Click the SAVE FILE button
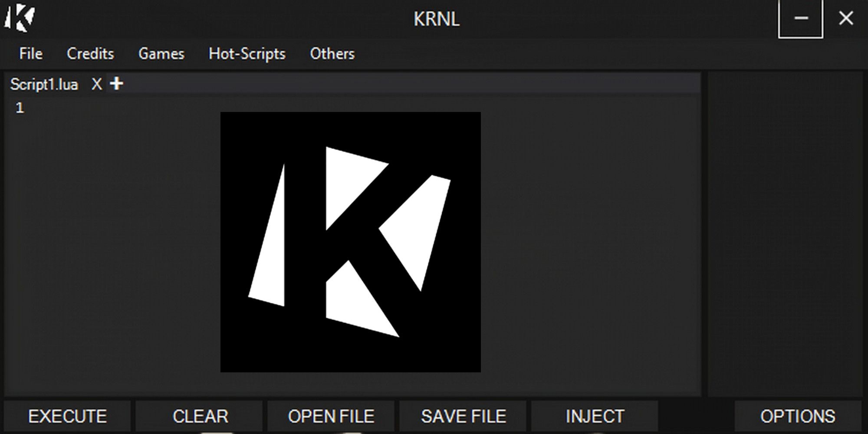The image size is (868, 434). click(x=463, y=416)
